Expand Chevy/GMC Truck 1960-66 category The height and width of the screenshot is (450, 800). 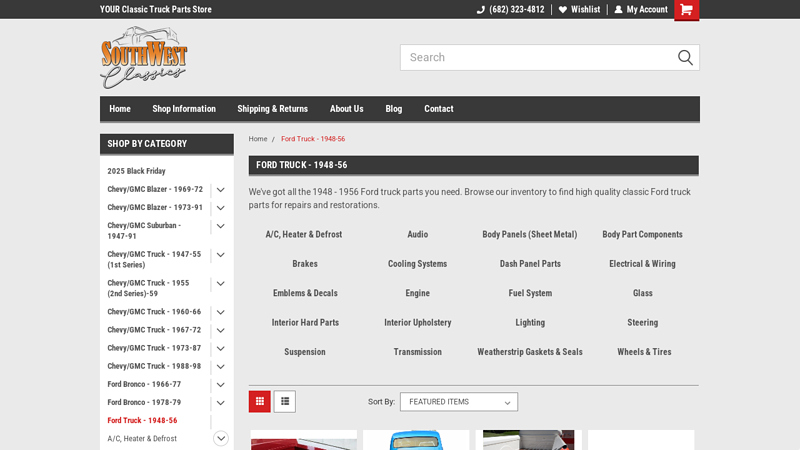(220, 312)
